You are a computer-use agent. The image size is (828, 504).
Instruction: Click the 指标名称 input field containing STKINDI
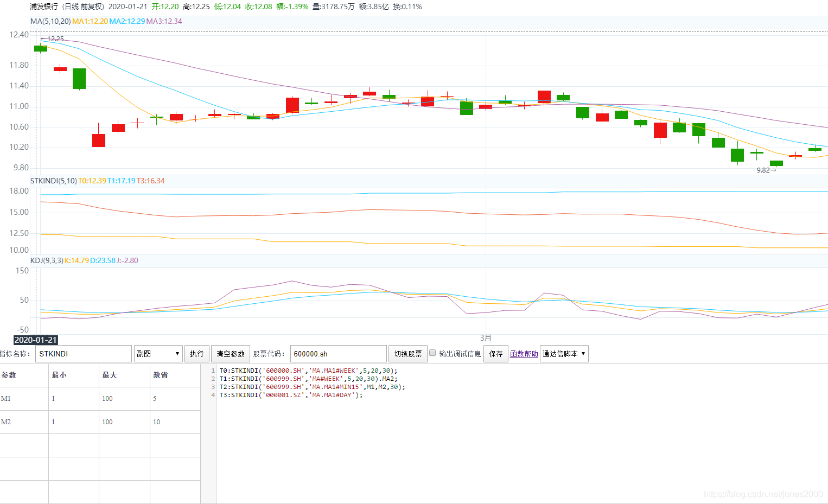tap(84, 354)
